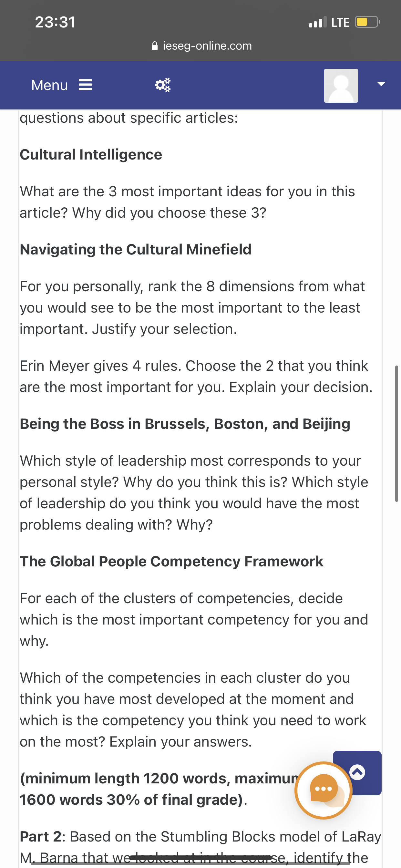Select the Menu label in navbar
The height and width of the screenshot is (868, 401).
tap(49, 85)
